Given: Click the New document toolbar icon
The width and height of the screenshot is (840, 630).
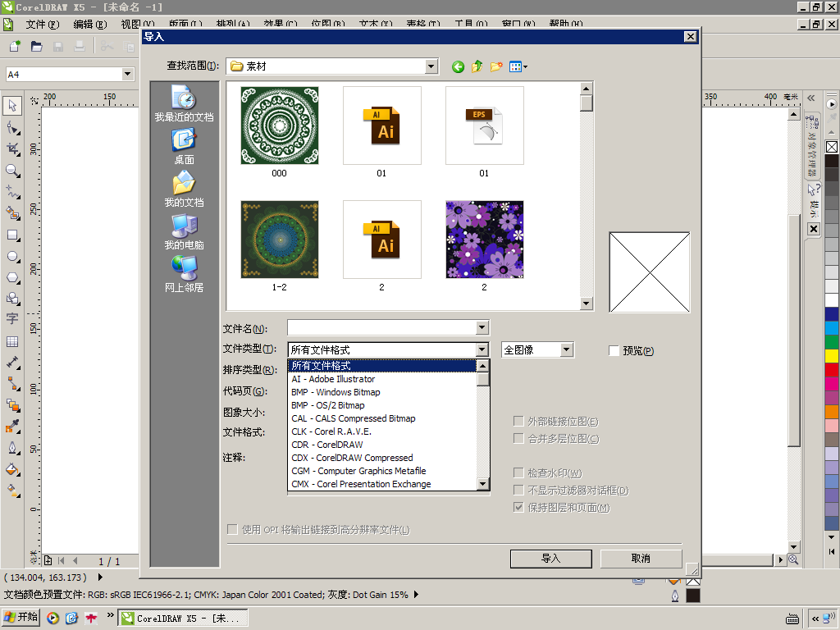Looking at the screenshot, I should point(15,47).
